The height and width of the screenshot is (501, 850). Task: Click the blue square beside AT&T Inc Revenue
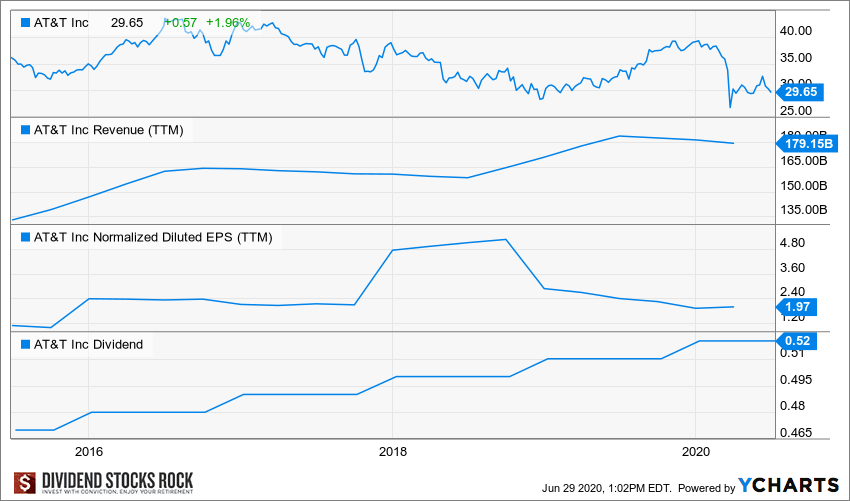tap(24, 130)
